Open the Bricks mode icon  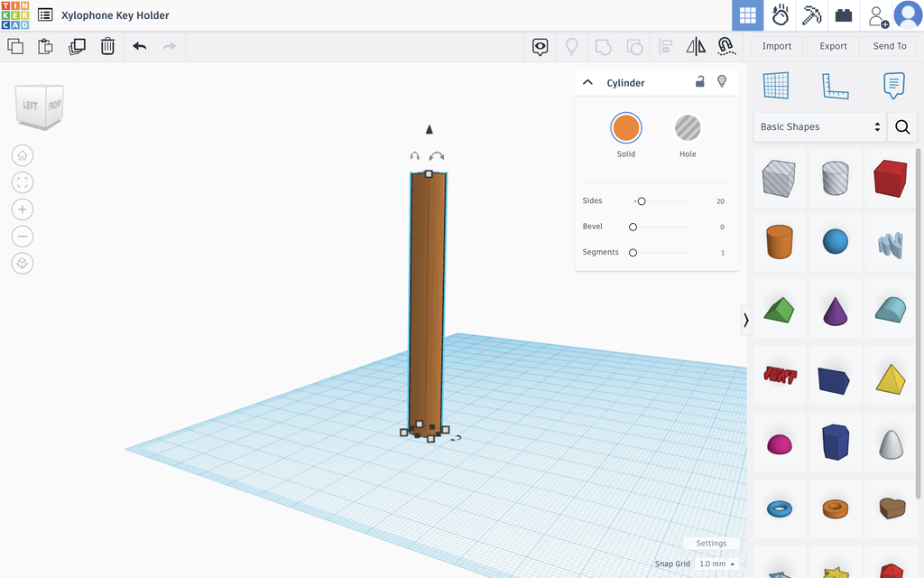tap(844, 15)
